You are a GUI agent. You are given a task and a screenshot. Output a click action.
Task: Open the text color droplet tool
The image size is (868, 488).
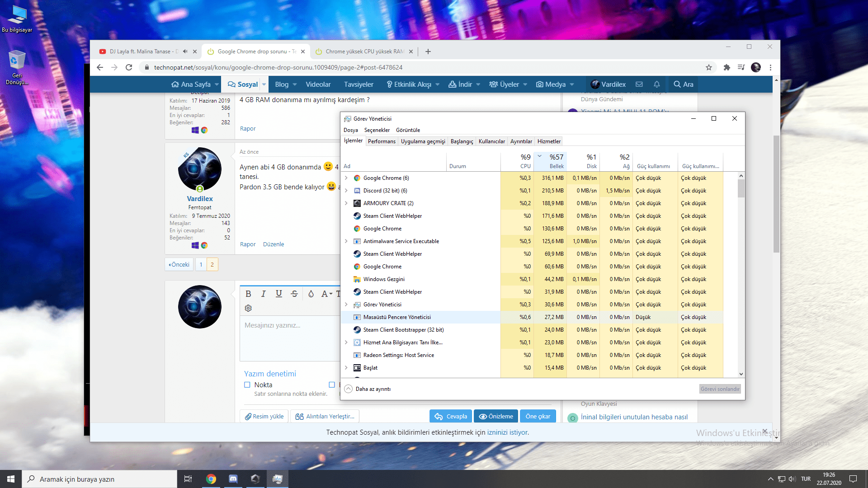point(311,294)
